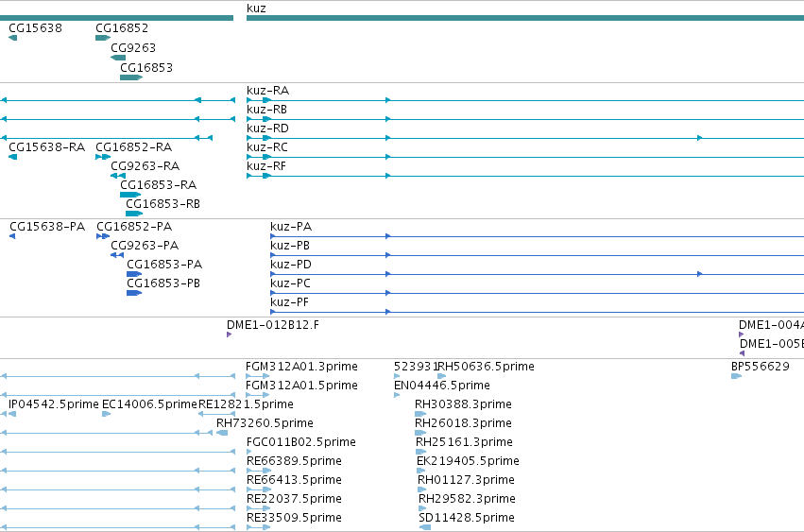The width and height of the screenshot is (804, 532).
Task: Open the EN04446.5prime EST label
Action: point(442,386)
